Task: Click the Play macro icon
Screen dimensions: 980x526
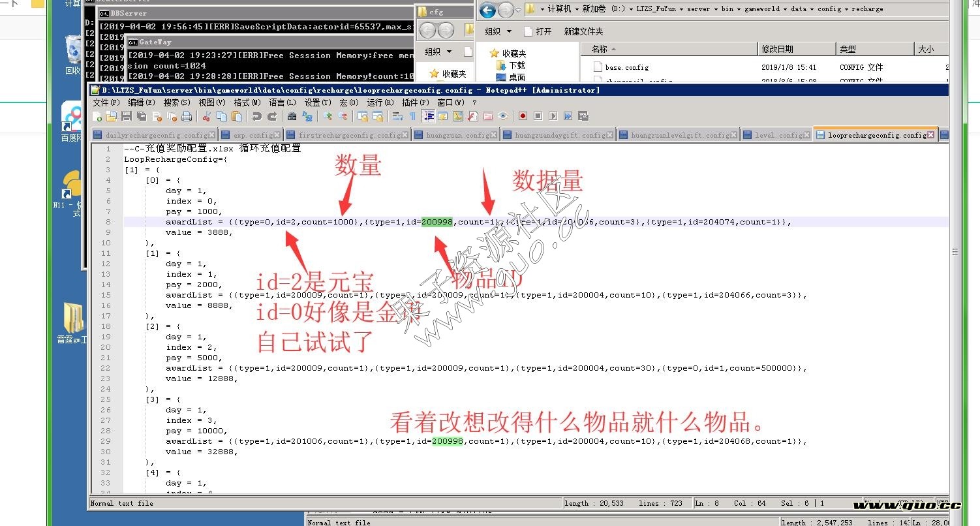Action: (x=553, y=116)
